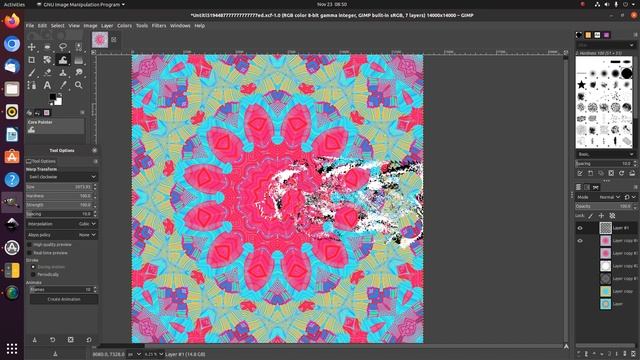Click the Lock alpha channel icon
640x360 pixels.
[x=612, y=216]
